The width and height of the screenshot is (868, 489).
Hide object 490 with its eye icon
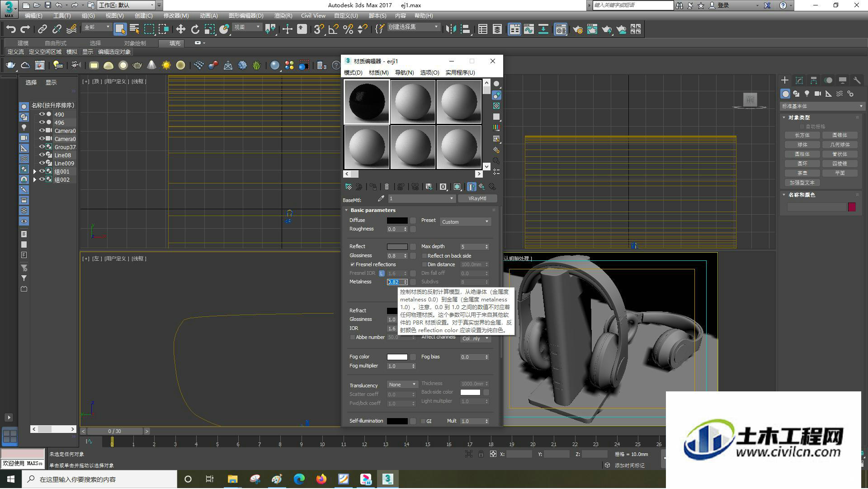click(x=42, y=114)
